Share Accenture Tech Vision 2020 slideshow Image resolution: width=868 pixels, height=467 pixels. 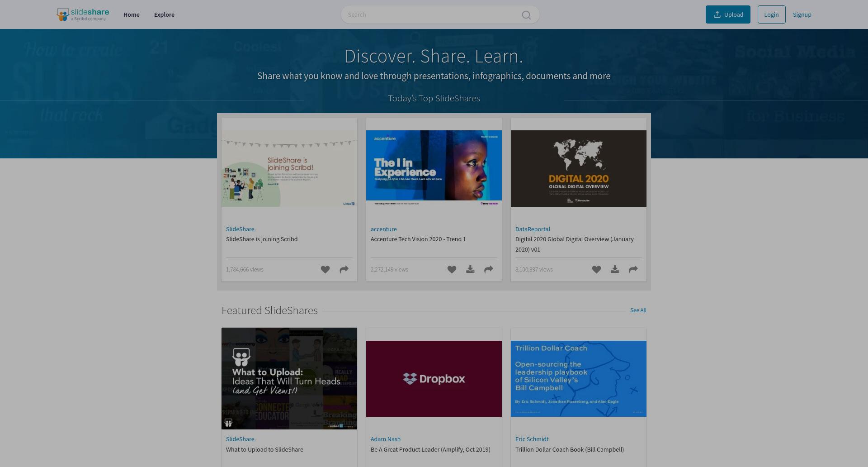pos(489,270)
